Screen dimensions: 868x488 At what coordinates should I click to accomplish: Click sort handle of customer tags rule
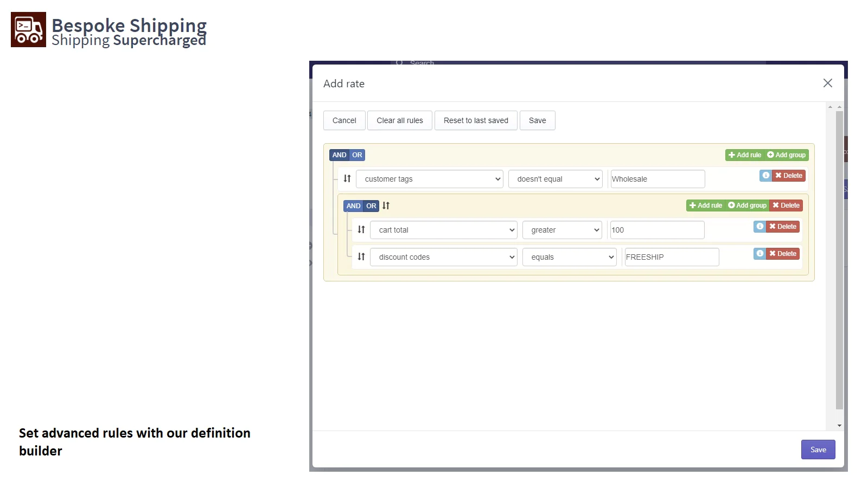347,178
